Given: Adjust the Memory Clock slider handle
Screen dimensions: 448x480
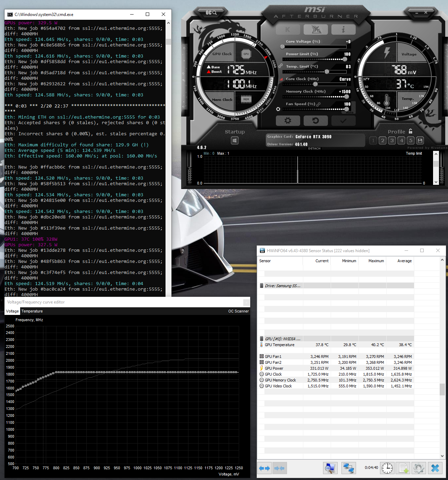Looking at the screenshot, I should point(346,97).
